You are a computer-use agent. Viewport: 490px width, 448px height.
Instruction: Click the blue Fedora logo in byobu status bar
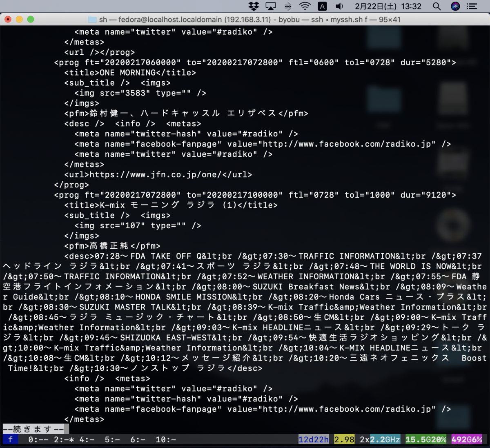[x=10, y=439]
